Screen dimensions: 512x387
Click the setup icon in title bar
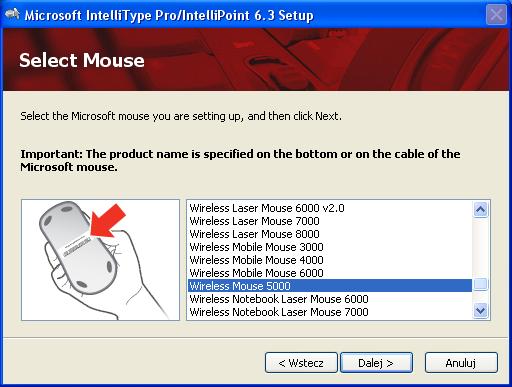point(12,15)
